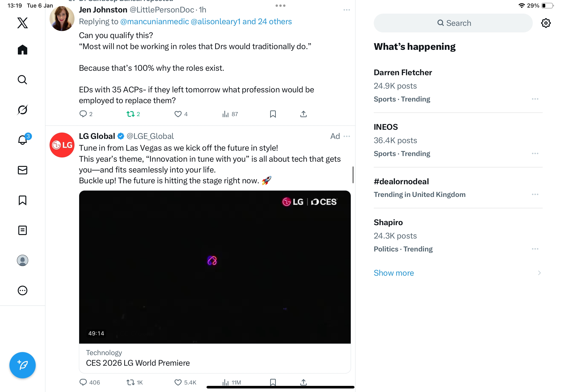The image size is (561, 392).
Task: Go to Home feed icon
Action: click(23, 50)
